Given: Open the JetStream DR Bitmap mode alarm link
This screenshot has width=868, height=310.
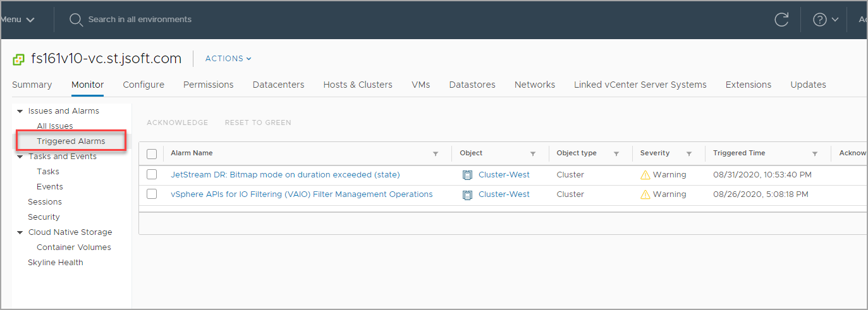Looking at the screenshot, I should click(285, 175).
